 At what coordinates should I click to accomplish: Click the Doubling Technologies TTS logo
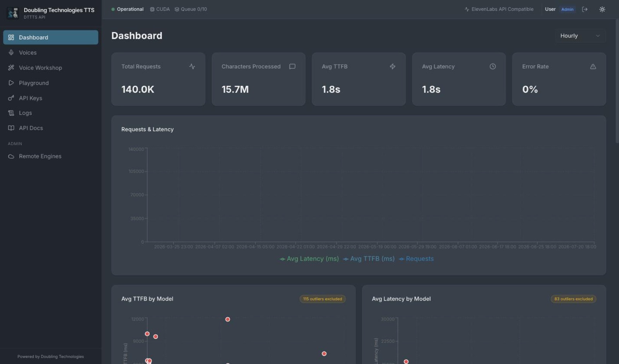click(x=13, y=13)
